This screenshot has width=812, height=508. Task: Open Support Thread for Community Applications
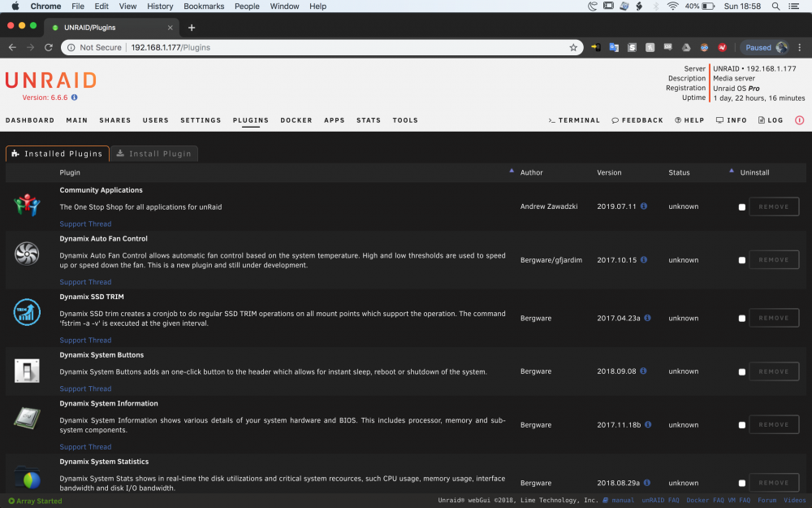pos(85,224)
